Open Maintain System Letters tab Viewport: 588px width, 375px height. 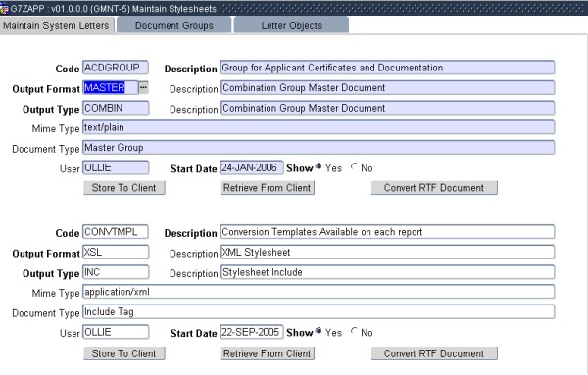point(57,25)
